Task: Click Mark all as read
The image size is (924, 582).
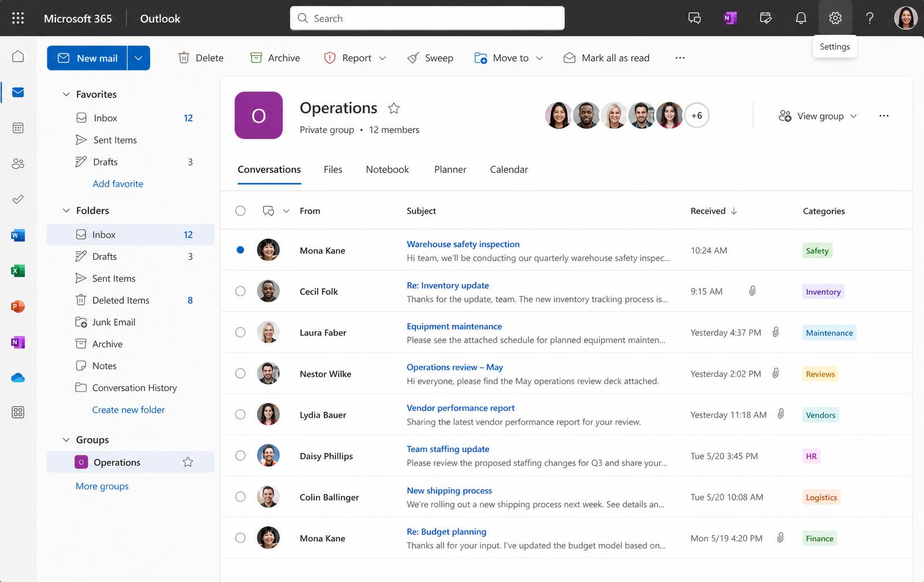Action: 606,58
